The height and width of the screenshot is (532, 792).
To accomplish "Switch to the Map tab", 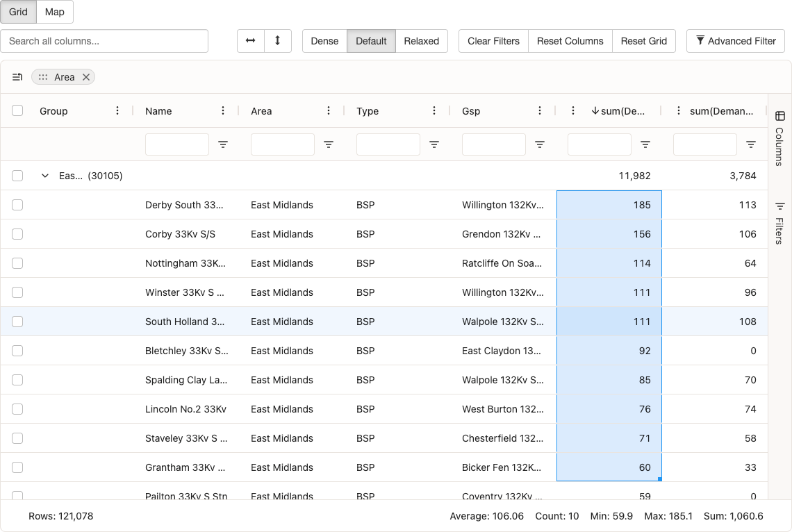I will click(x=54, y=12).
